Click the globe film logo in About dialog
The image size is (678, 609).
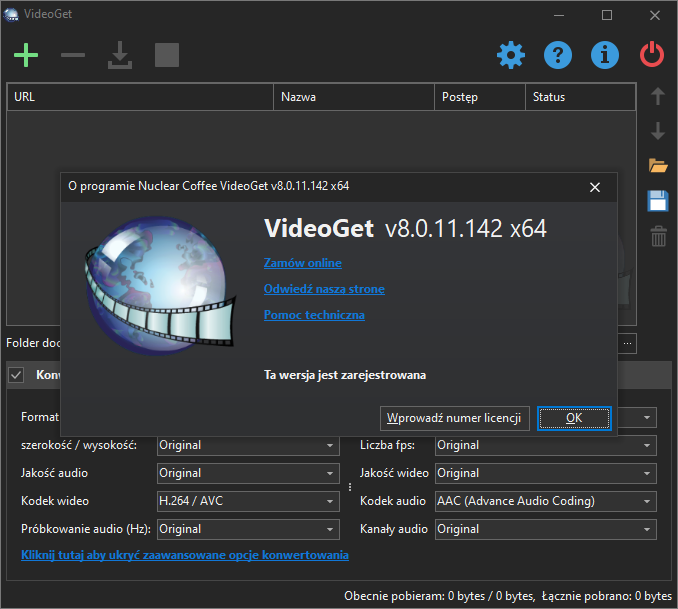coord(160,285)
